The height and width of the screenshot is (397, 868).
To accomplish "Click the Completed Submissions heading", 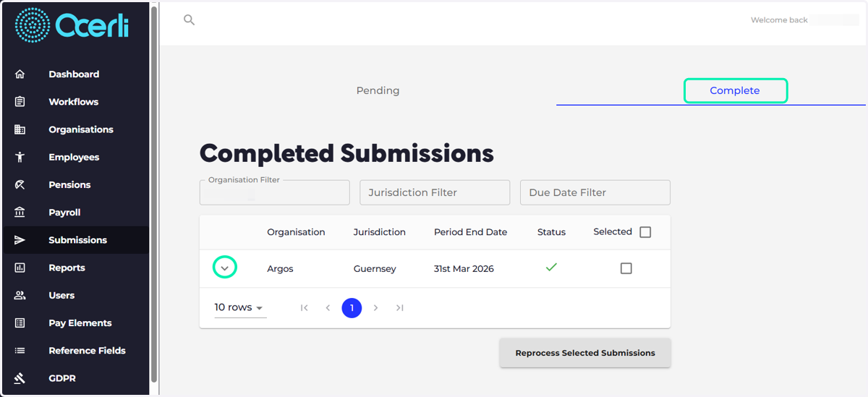I will pos(346,153).
